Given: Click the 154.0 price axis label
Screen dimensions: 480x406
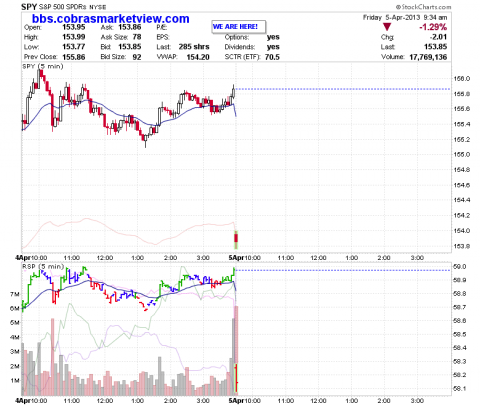Looking at the screenshot, I should click(x=462, y=231).
